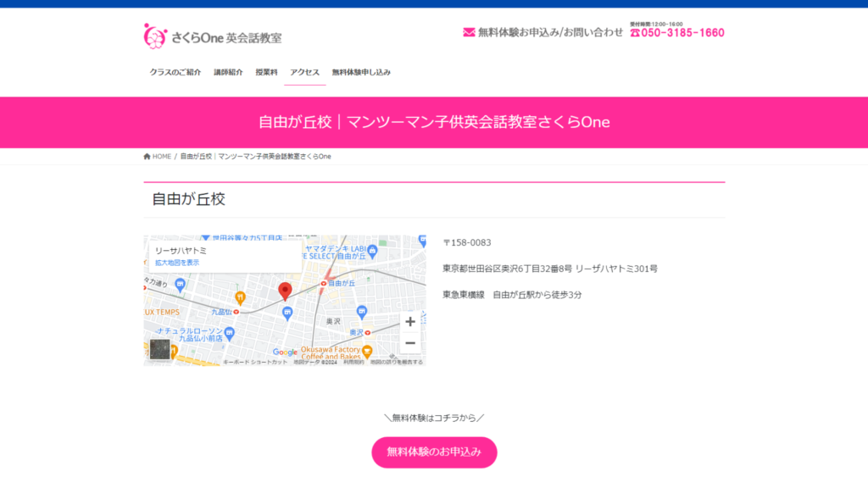Click the telephone icon beside phone number

coord(635,33)
